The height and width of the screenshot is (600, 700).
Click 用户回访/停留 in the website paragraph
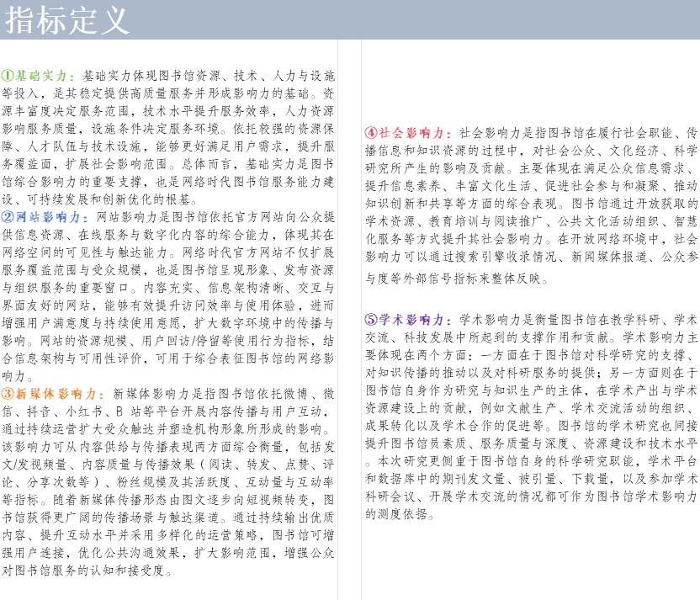pos(194,340)
